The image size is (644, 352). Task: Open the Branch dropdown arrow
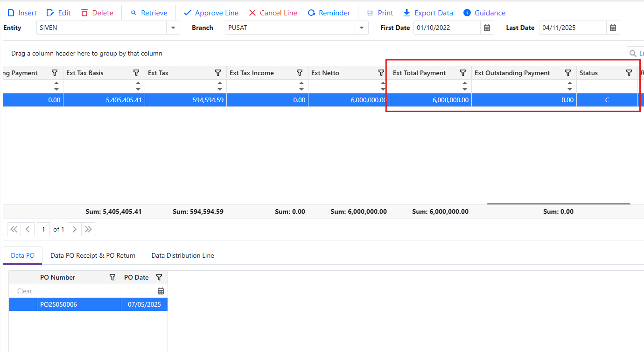[362, 28]
